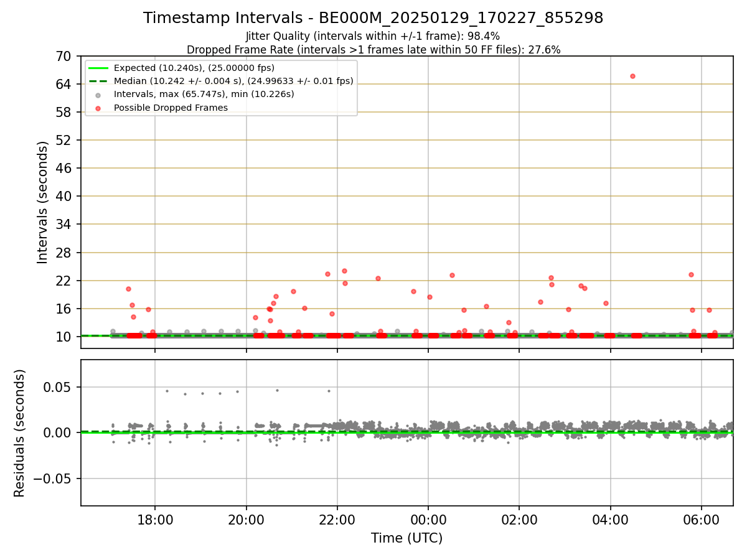
Task: Click the "Intervals (seconds)" y-axis label
Action: pyautogui.click(x=43, y=202)
